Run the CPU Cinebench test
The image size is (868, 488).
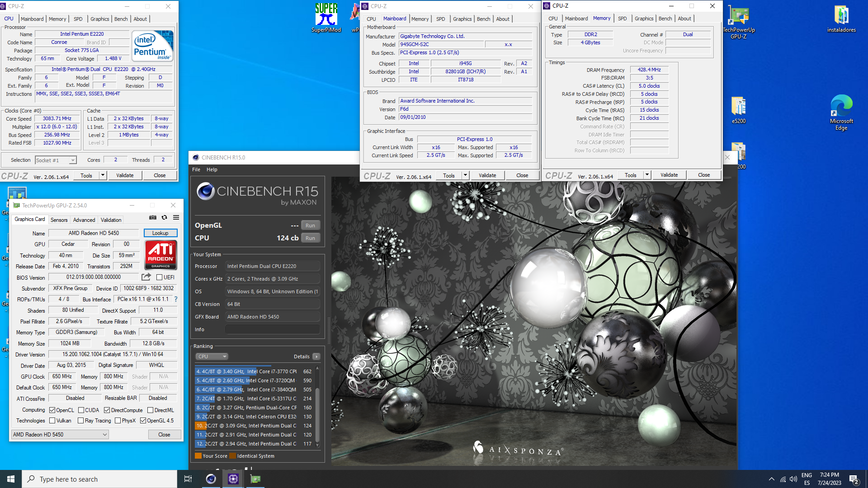coord(310,238)
